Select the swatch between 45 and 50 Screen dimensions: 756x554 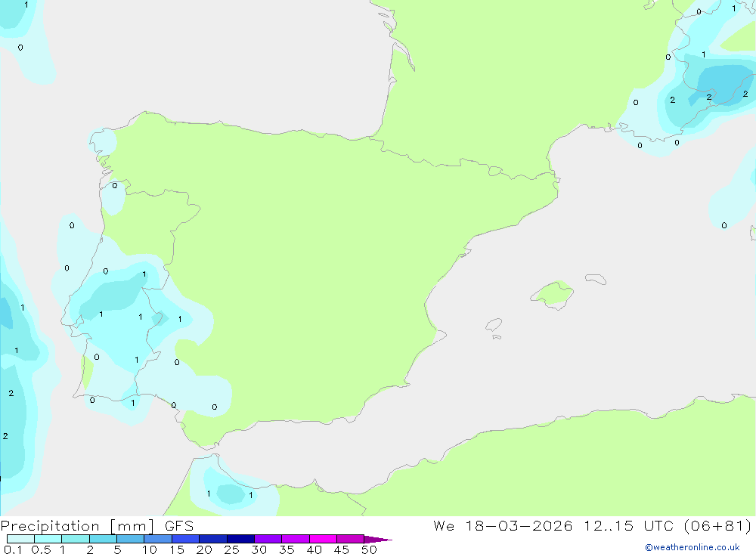point(351,539)
